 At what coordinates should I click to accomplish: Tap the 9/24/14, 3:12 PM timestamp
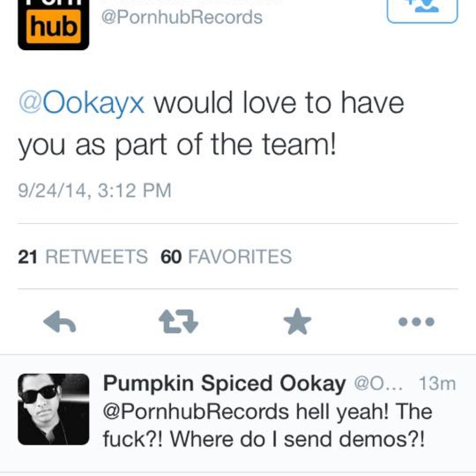(94, 191)
